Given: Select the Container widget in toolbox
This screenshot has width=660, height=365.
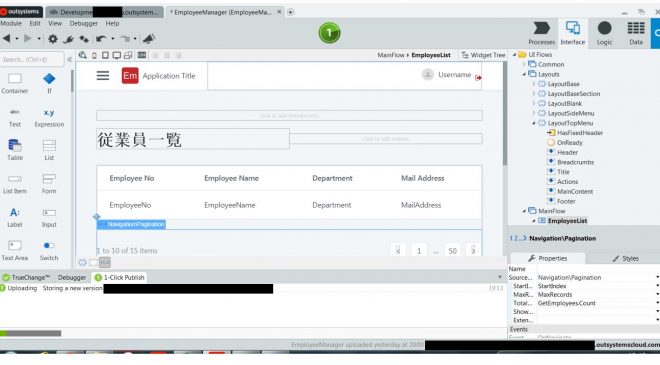Looking at the screenshot, I should [x=15, y=83].
